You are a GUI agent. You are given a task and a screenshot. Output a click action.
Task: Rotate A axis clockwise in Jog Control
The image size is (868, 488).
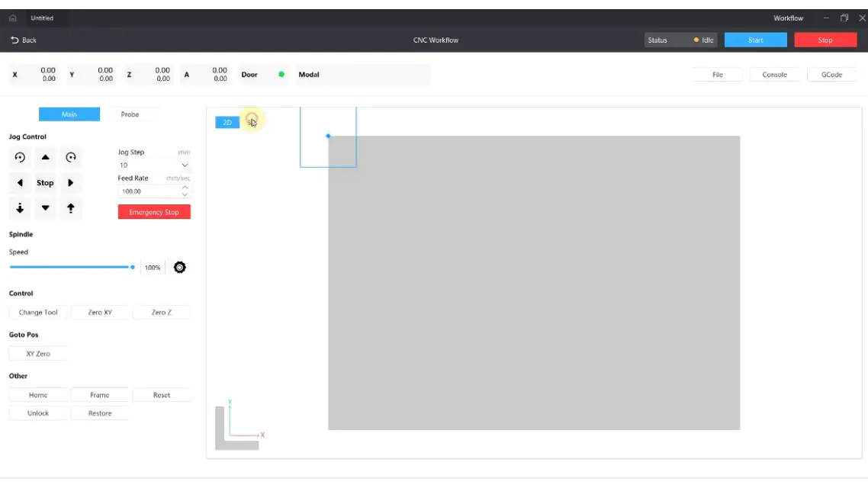coord(71,157)
